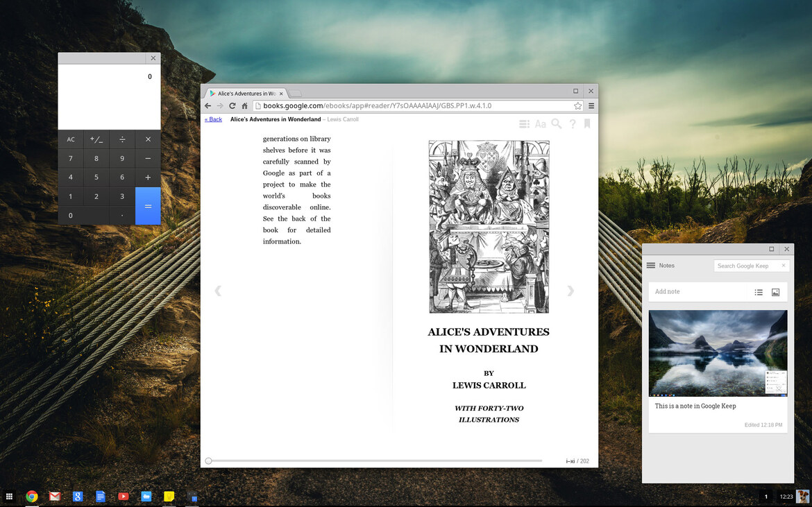
Task: Click calculator digit 1
Action: 70,196
